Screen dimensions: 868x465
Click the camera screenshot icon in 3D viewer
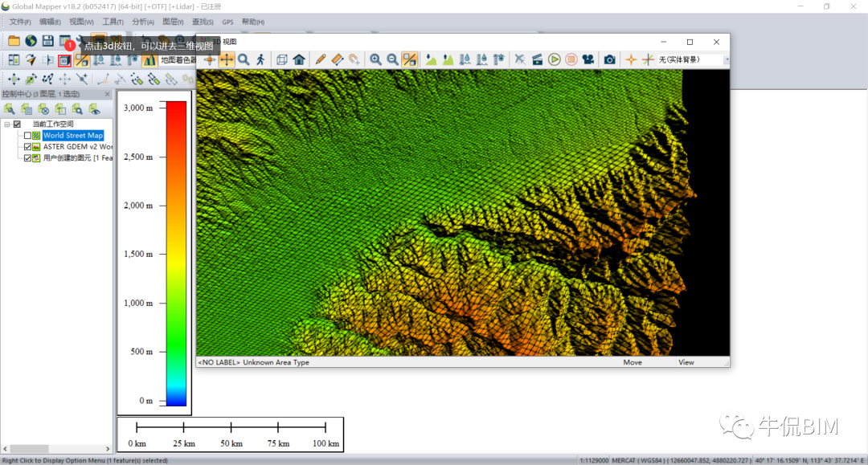pos(610,59)
